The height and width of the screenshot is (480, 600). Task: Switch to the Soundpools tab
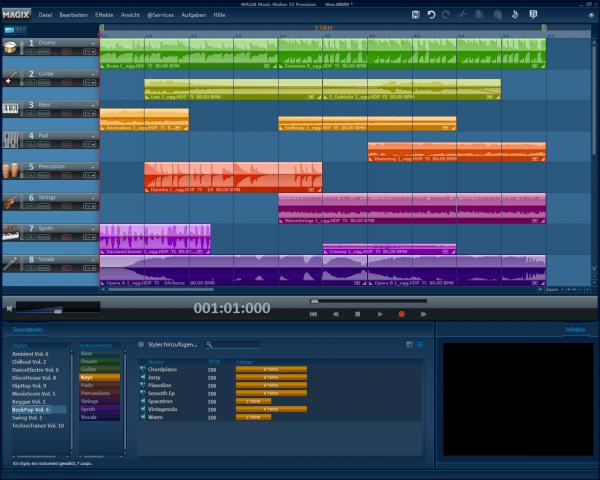pos(27,329)
